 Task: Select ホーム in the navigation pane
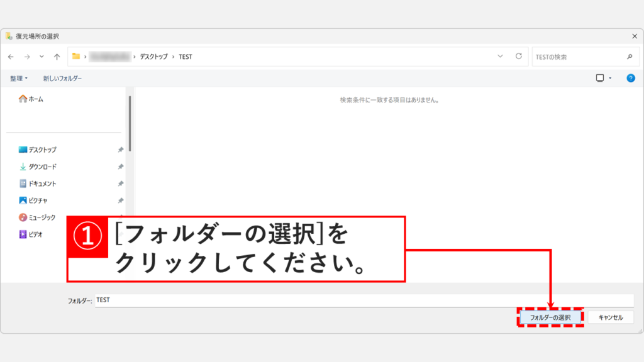coord(31,99)
